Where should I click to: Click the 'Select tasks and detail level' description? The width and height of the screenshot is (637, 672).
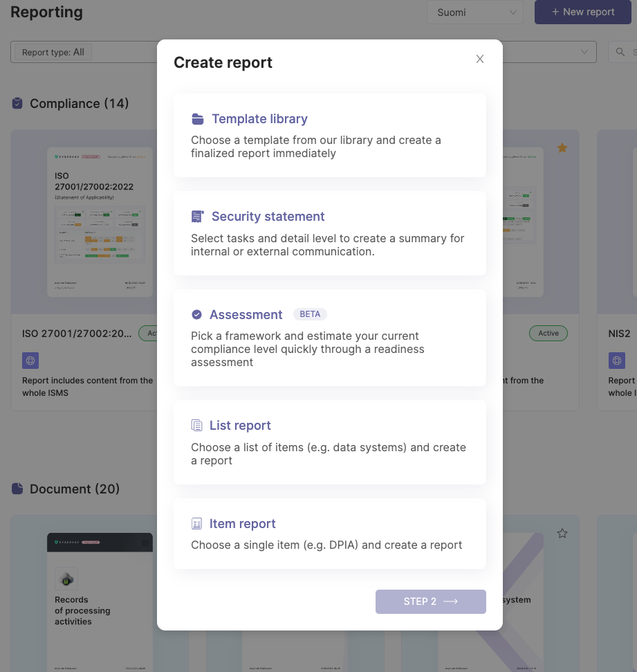[x=327, y=245]
